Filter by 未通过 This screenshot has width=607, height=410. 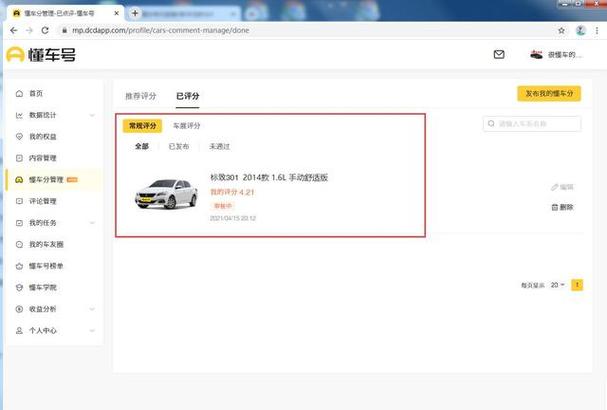[x=219, y=146]
